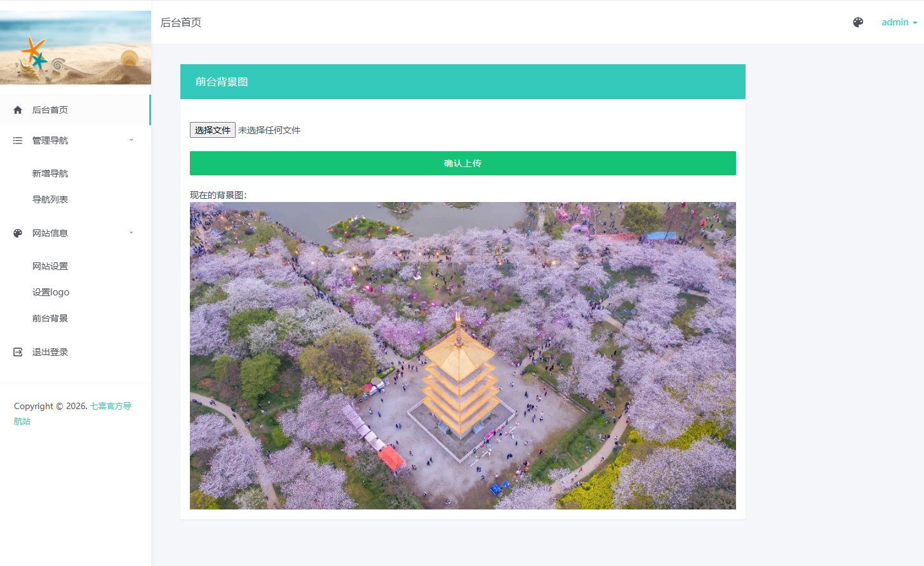Image resolution: width=924 pixels, height=566 pixels.
Task: Open the theme palette icon in the top bar
Action: coord(858,22)
